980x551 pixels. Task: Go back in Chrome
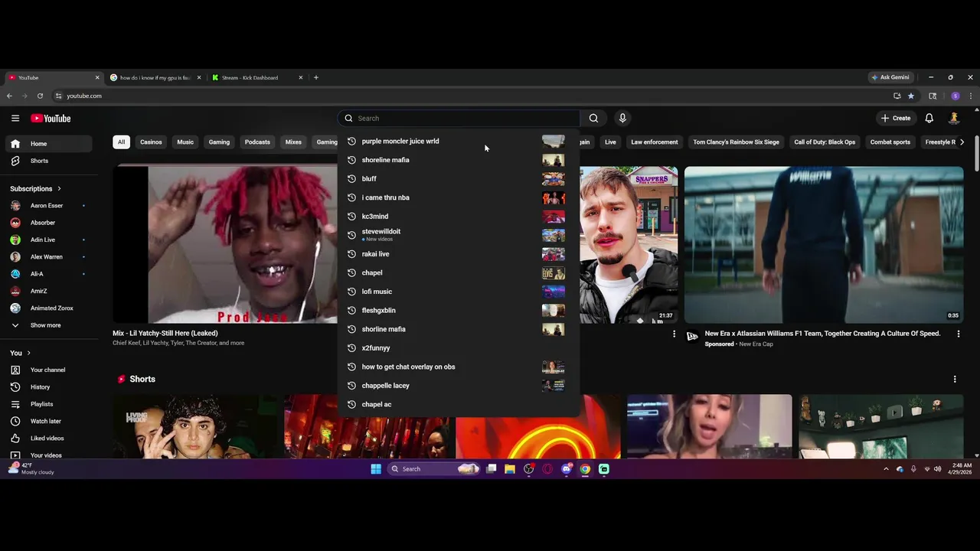[9, 96]
